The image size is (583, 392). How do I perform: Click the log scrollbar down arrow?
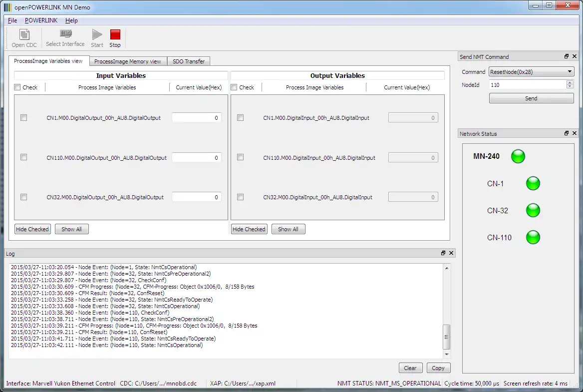[447, 355]
